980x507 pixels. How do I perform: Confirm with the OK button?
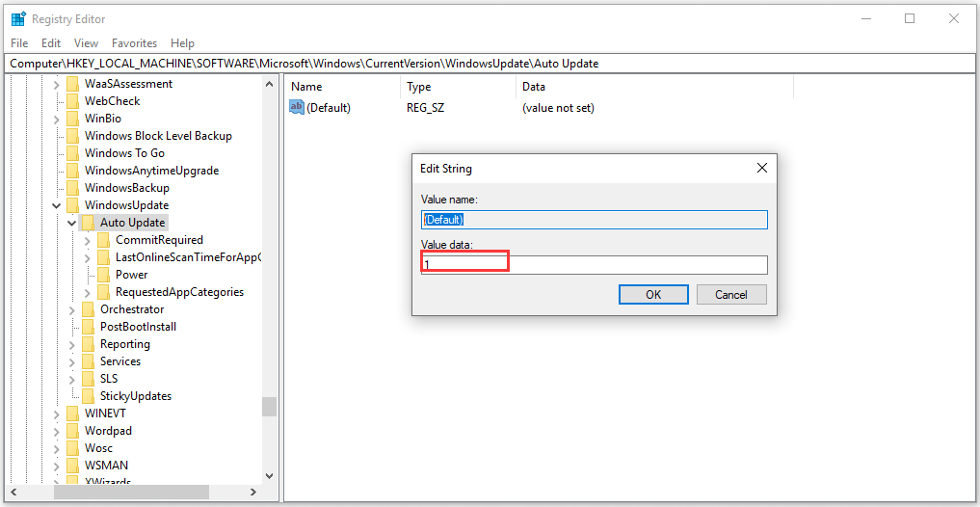tap(653, 294)
